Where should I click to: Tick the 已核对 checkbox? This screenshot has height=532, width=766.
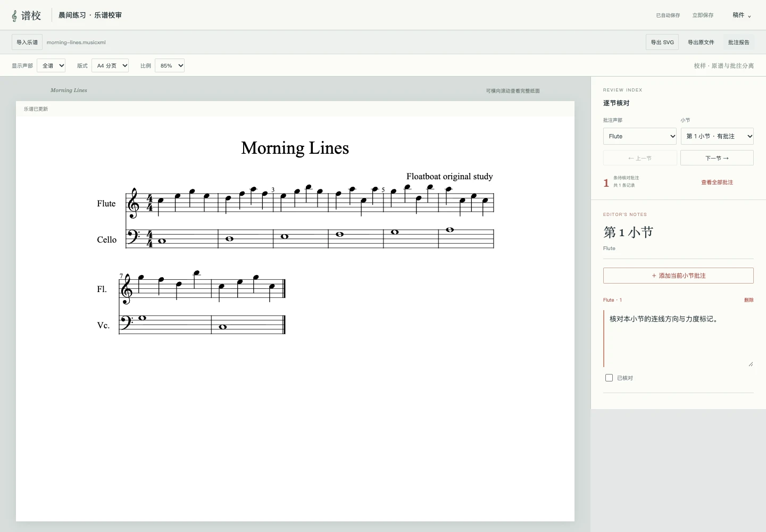[609, 378]
